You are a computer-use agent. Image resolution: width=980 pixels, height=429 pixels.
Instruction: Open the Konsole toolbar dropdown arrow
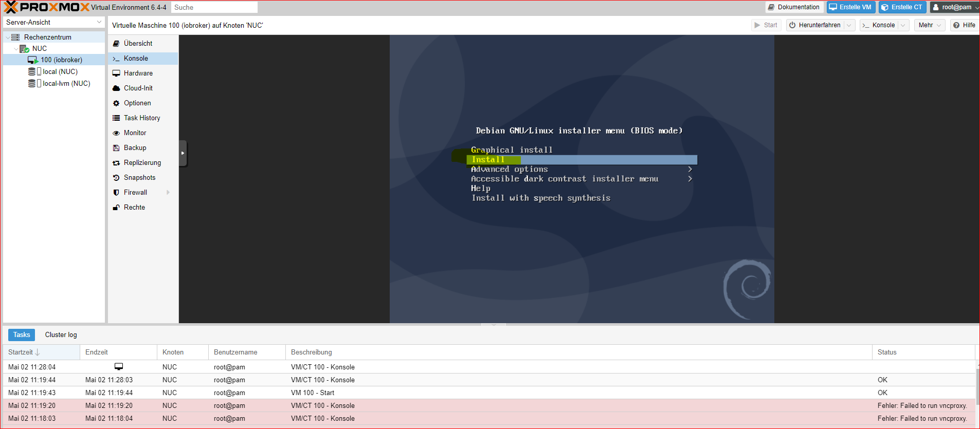tap(903, 25)
